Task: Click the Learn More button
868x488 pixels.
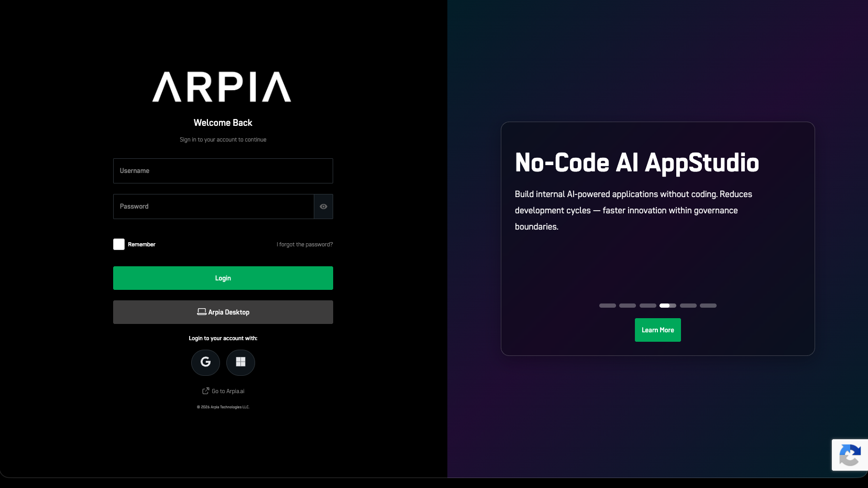Action: pyautogui.click(x=657, y=330)
